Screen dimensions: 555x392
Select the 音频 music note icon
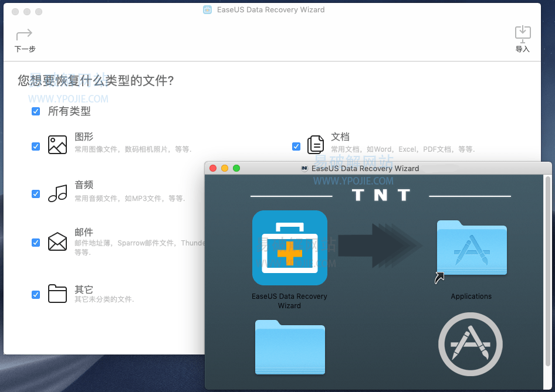57,193
